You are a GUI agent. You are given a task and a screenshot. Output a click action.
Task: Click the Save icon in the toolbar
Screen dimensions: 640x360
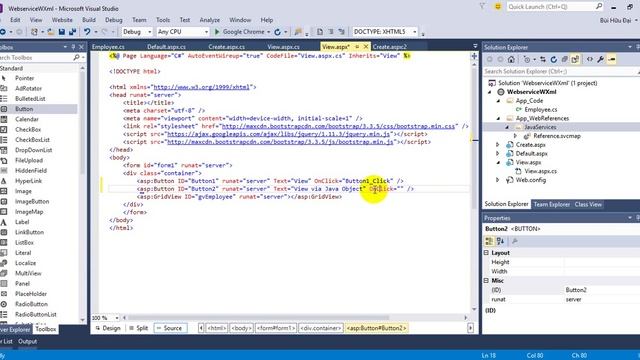click(x=62, y=31)
